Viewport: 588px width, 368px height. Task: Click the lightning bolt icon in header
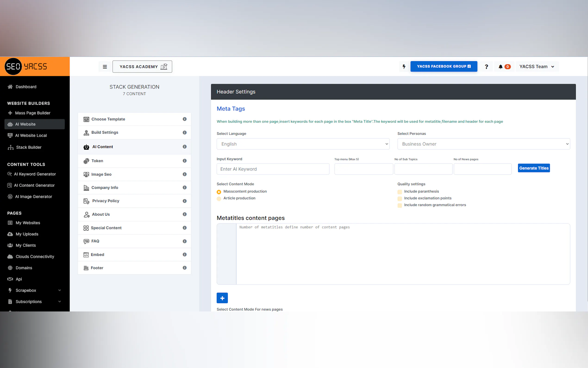(x=404, y=67)
